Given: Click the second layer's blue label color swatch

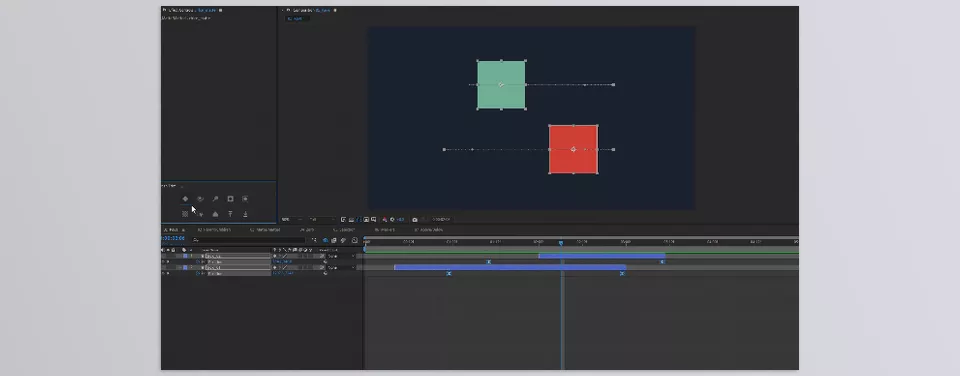Looking at the screenshot, I should pyautogui.click(x=185, y=268).
